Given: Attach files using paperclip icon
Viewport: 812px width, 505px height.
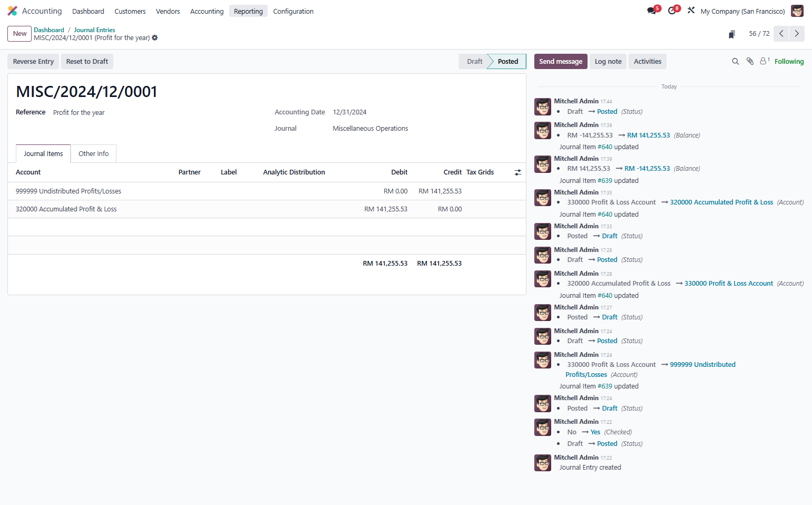Looking at the screenshot, I should (750, 62).
